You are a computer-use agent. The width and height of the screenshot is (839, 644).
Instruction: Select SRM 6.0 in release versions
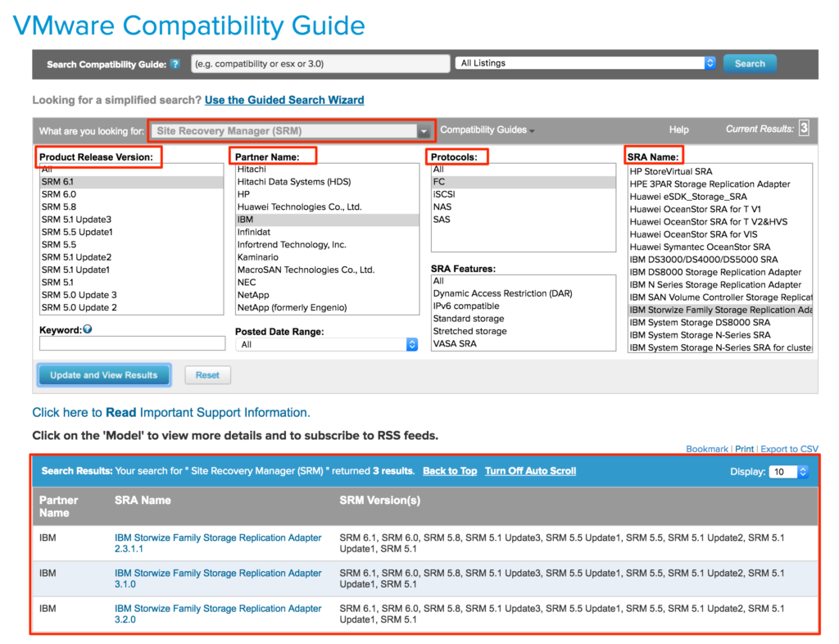(x=132, y=194)
